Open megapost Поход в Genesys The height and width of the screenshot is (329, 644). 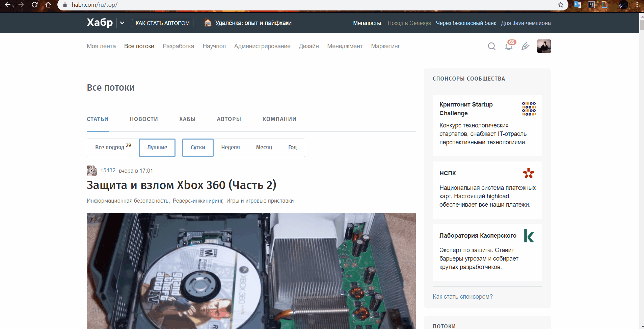tap(409, 23)
